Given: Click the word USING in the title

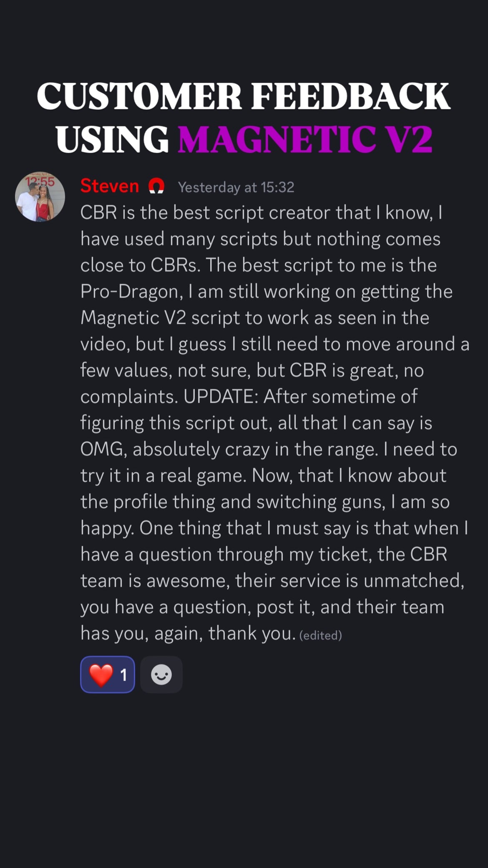Looking at the screenshot, I should 112,139.
